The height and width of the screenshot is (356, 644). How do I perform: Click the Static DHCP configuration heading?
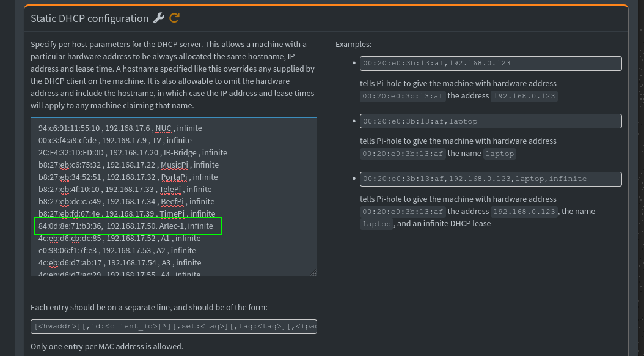coord(90,18)
